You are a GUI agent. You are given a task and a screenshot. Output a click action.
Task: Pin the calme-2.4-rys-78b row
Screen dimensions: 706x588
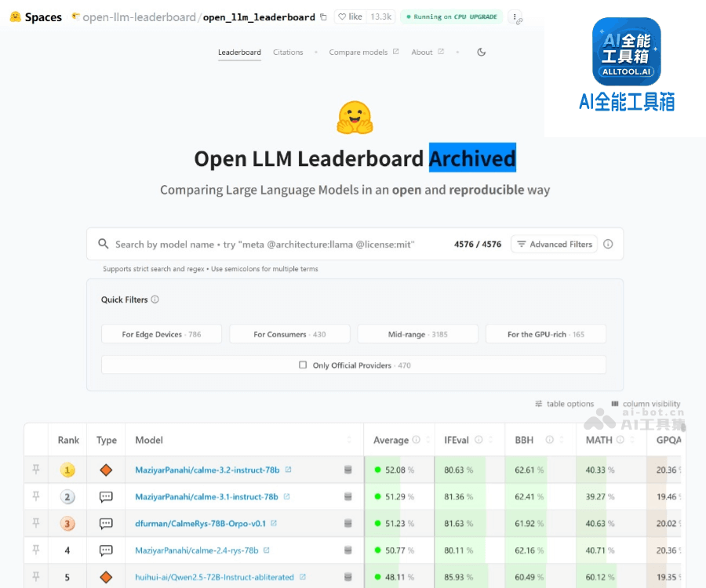(36, 550)
